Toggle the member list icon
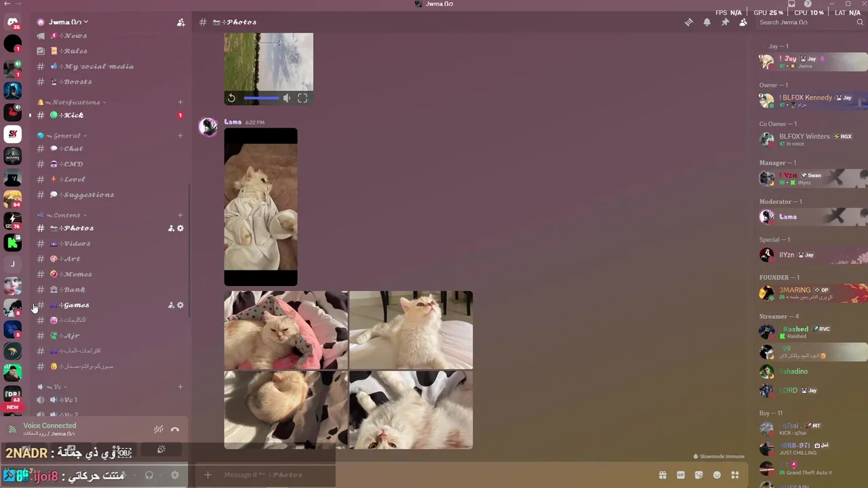 pos(743,22)
